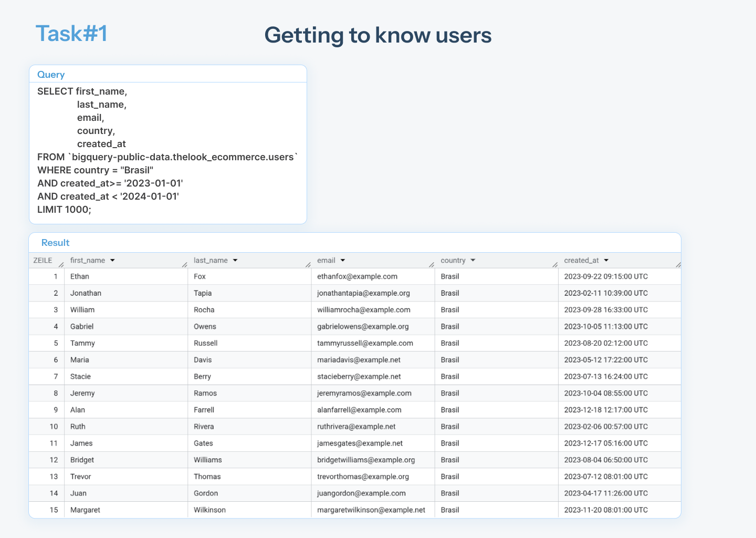The image size is (756, 538).
Task: Click the first name cell 'Stacie'
Action: (80, 377)
